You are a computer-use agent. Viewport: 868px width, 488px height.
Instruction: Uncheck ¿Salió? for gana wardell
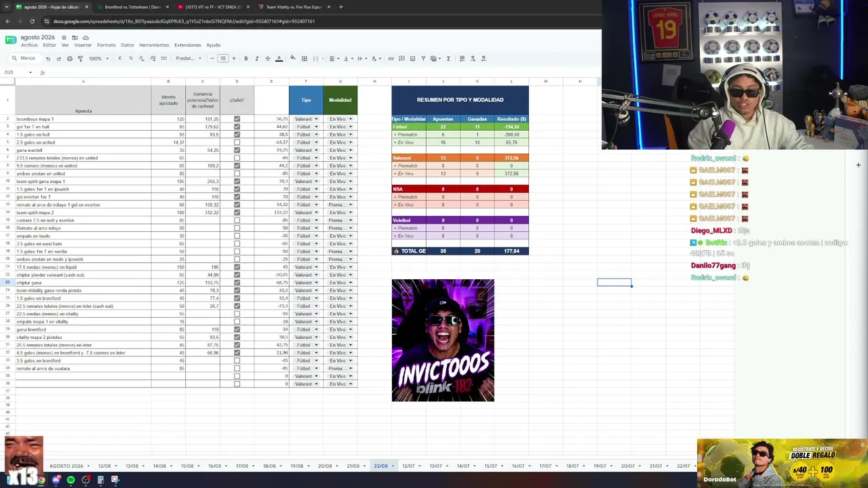tap(237, 150)
